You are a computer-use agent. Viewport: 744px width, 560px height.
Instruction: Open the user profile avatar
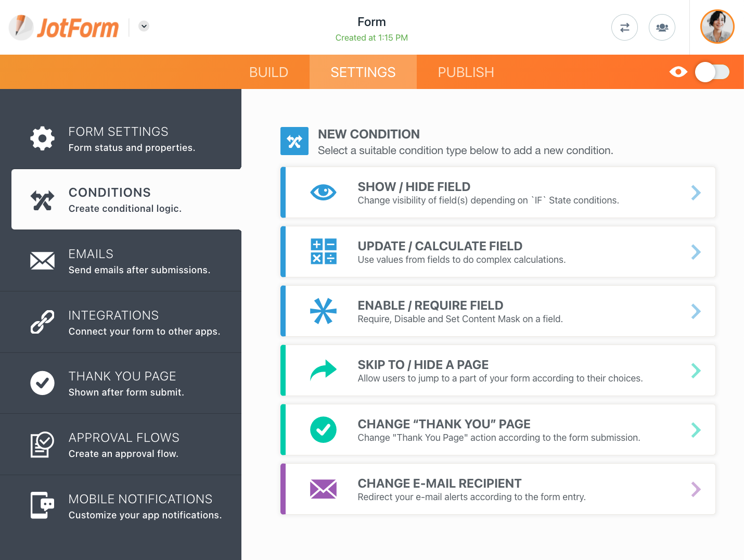click(x=717, y=27)
